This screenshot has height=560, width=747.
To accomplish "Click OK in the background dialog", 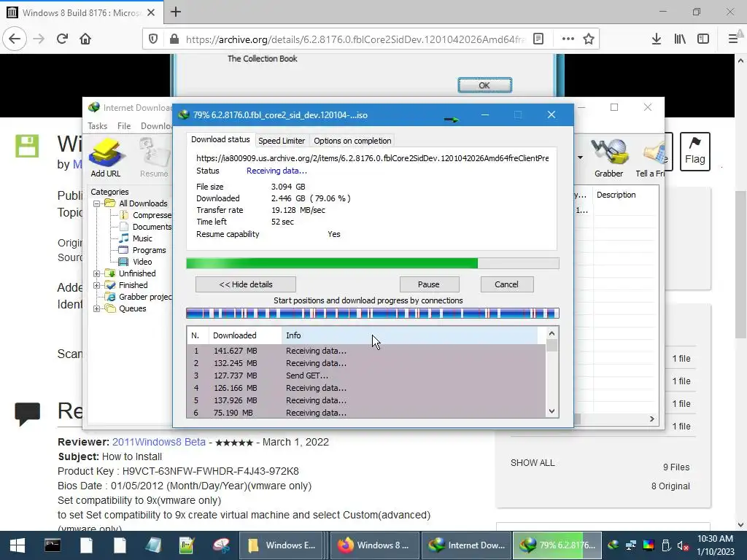I will (x=484, y=85).
